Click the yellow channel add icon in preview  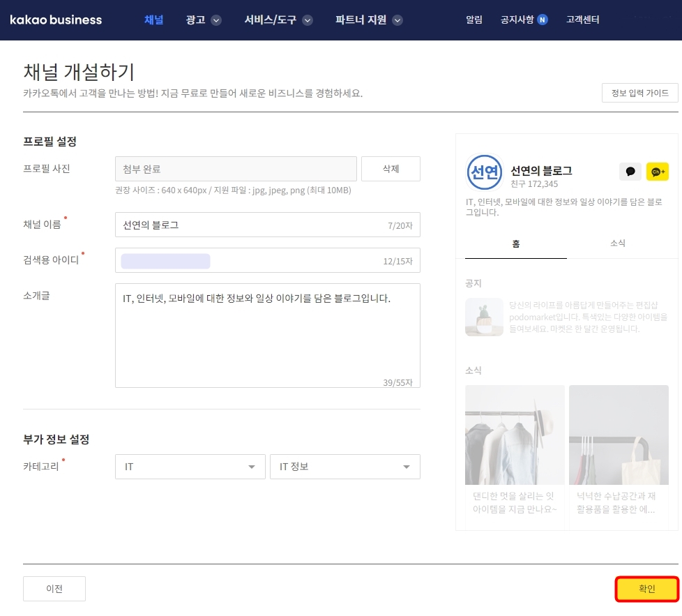[657, 172]
